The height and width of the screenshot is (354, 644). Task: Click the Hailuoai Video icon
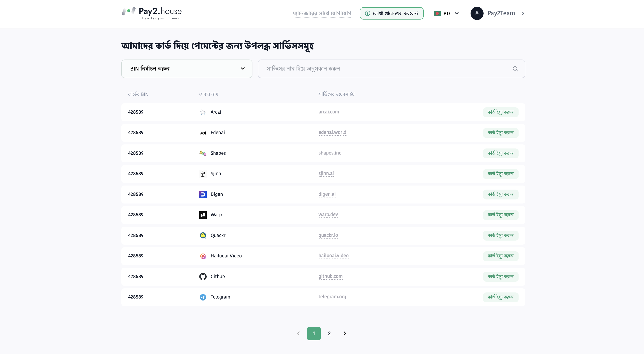(x=203, y=256)
